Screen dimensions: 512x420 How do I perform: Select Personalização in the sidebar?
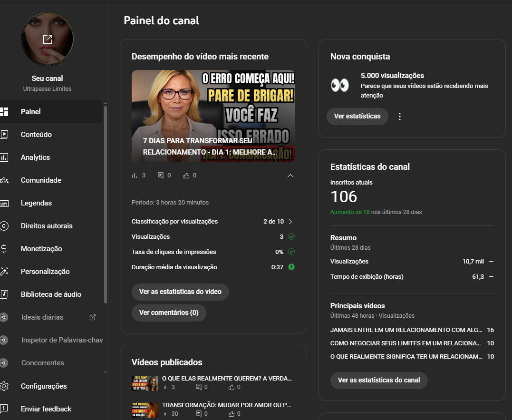pos(51,272)
